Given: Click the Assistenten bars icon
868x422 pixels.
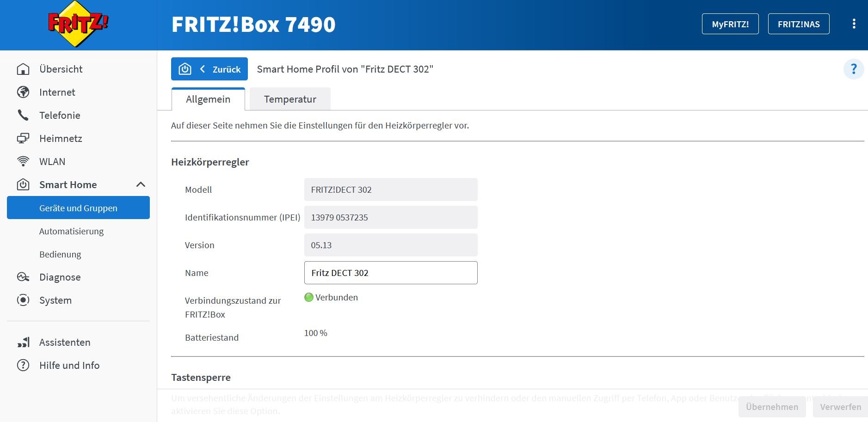Looking at the screenshot, I should [x=23, y=342].
